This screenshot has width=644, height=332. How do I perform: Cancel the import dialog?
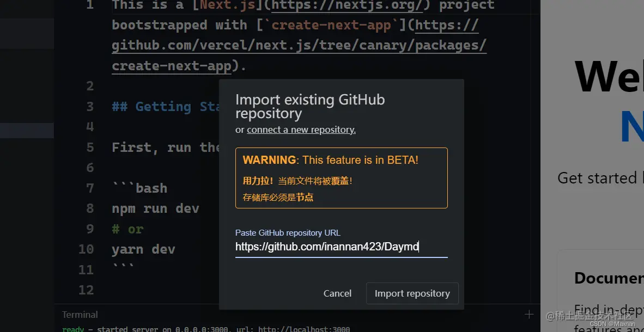tap(337, 293)
